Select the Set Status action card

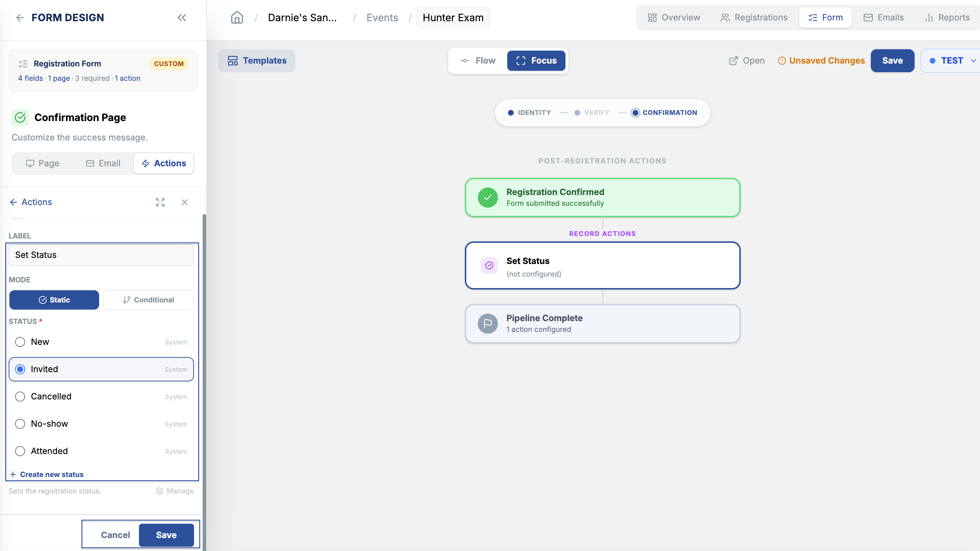[602, 266]
